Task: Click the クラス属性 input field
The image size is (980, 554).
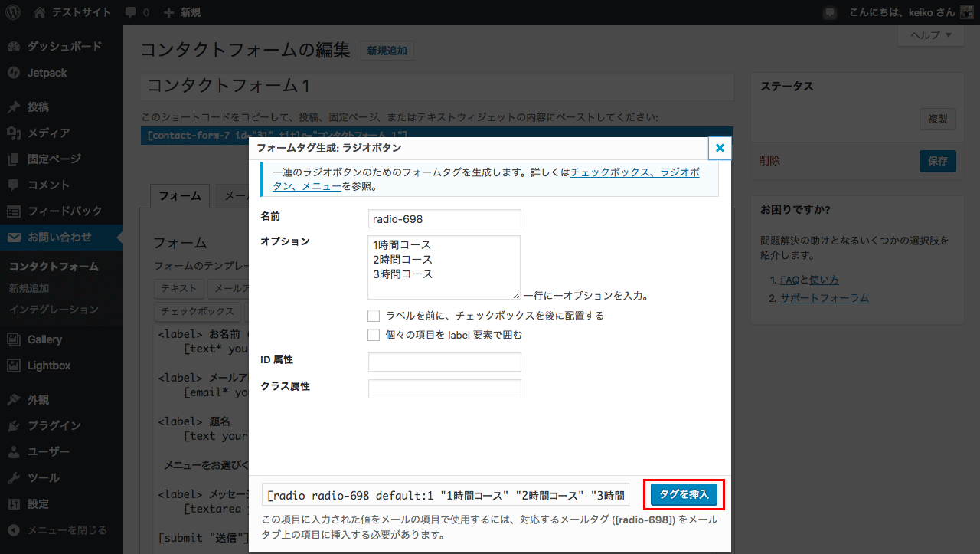Action: click(445, 388)
